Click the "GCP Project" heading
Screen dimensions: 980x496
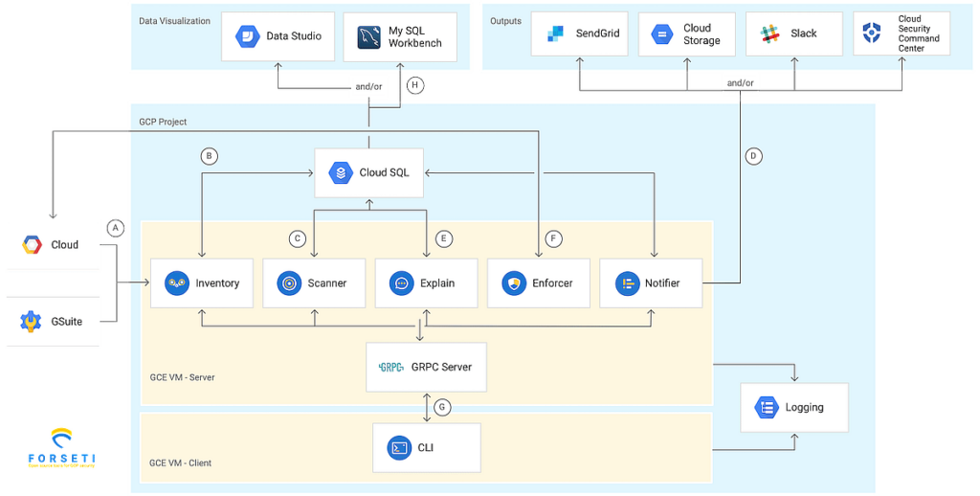coord(163,122)
